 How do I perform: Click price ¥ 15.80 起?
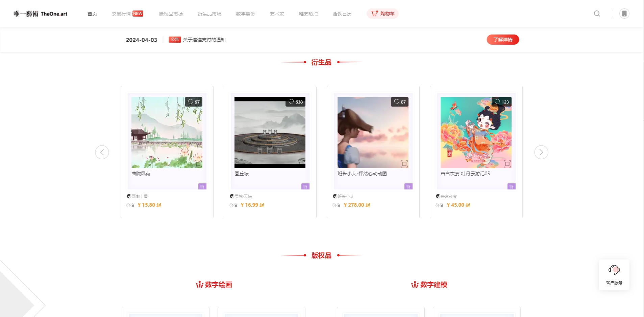pos(149,205)
